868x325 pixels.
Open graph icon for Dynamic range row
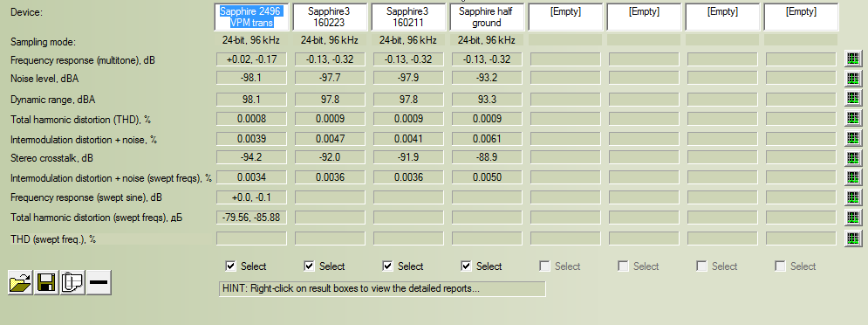pyautogui.click(x=852, y=99)
